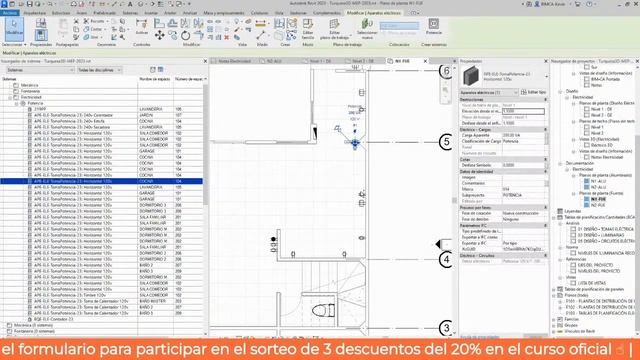Click the N2-ALU view icon in project browser

pyautogui.click(x=587, y=187)
